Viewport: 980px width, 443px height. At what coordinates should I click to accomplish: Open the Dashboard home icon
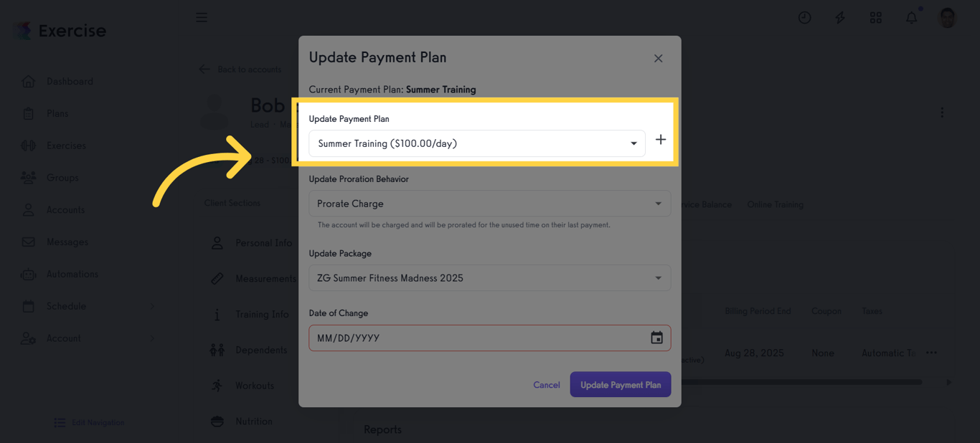pos(29,81)
